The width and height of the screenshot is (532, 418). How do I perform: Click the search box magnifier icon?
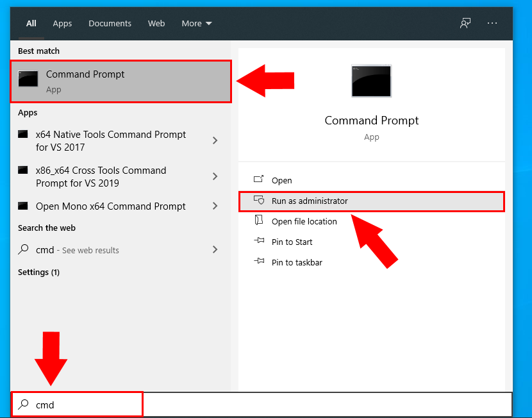pos(23,404)
